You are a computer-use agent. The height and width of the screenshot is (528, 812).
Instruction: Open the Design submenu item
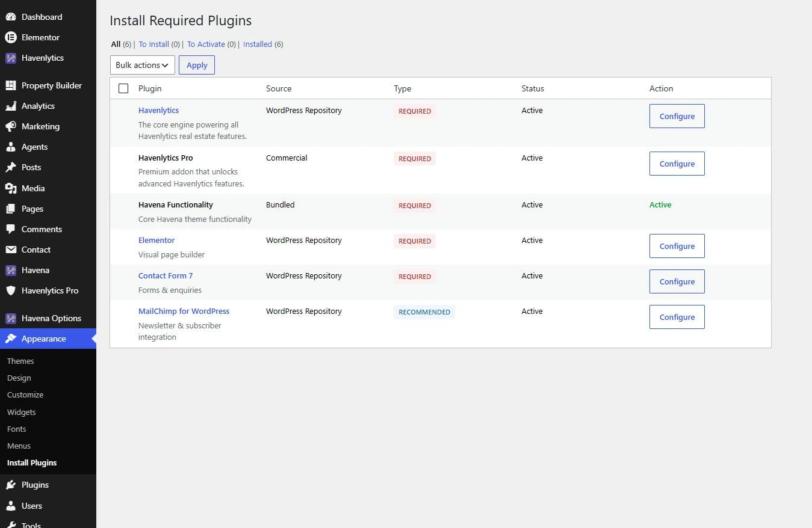(19, 378)
